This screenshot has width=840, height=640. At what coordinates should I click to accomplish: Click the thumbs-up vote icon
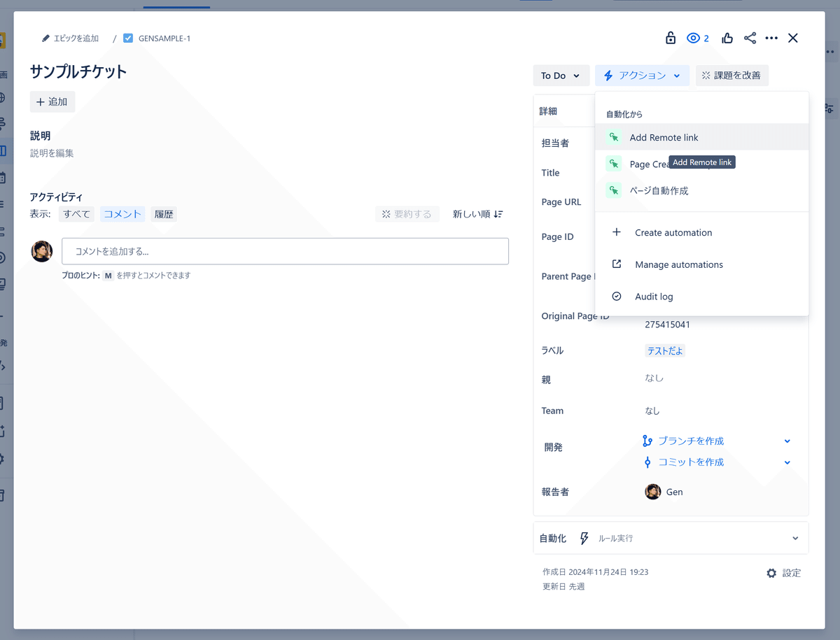click(x=727, y=38)
